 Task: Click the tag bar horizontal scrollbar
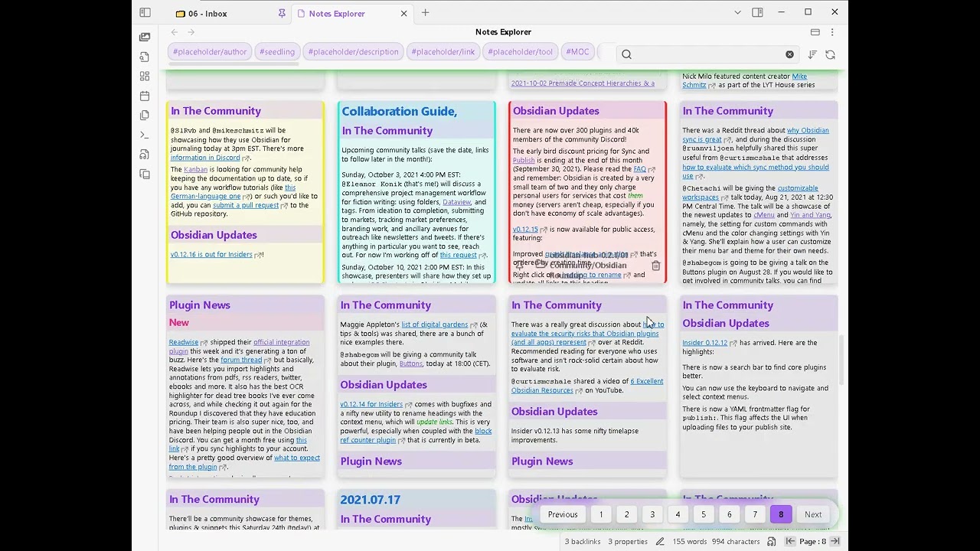[x=233, y=64]
